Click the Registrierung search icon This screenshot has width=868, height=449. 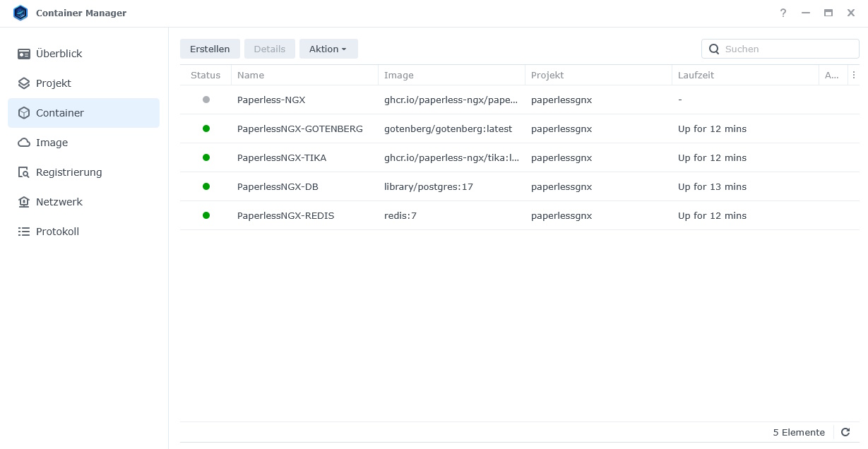24,172
